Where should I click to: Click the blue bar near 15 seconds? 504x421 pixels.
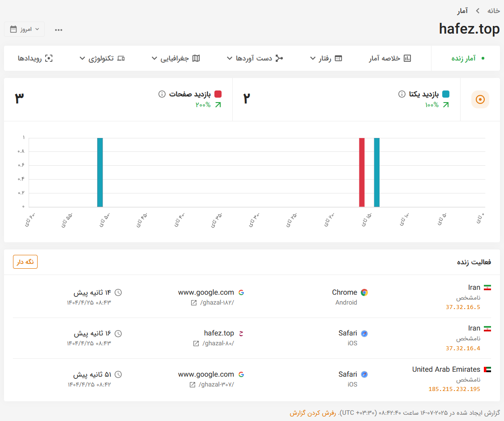[377, 172]
